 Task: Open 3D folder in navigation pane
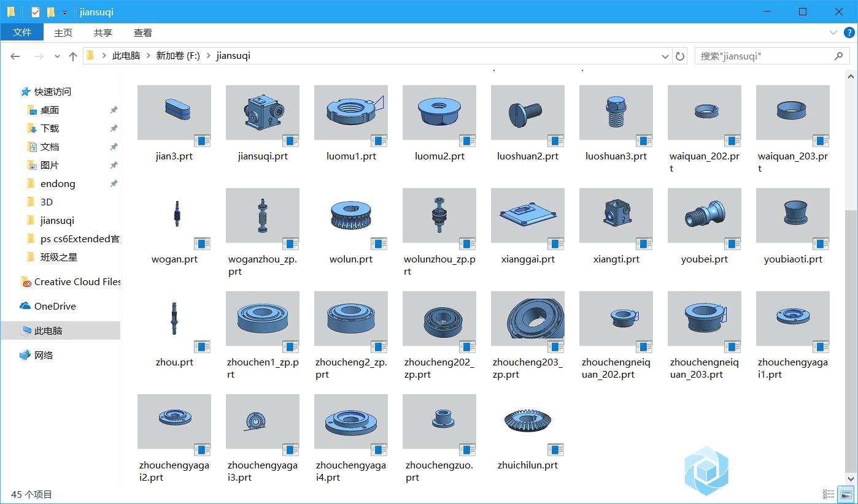tap(47, 202)
